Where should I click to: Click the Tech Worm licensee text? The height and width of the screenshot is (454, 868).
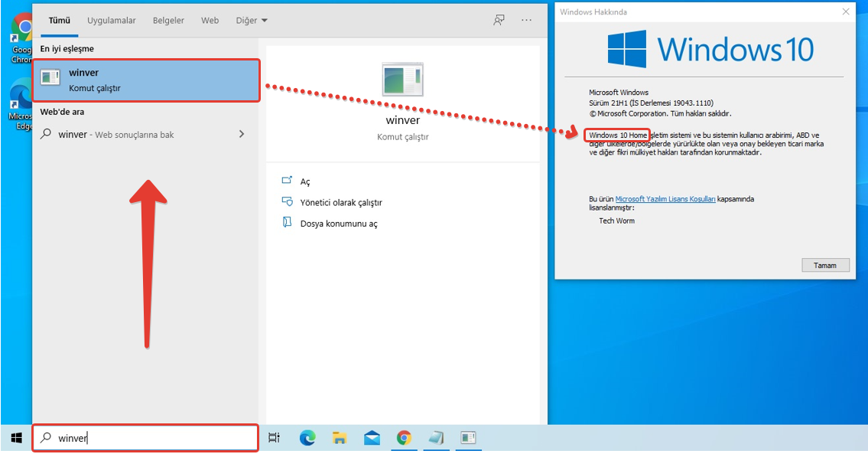click(x=616, y=220)
